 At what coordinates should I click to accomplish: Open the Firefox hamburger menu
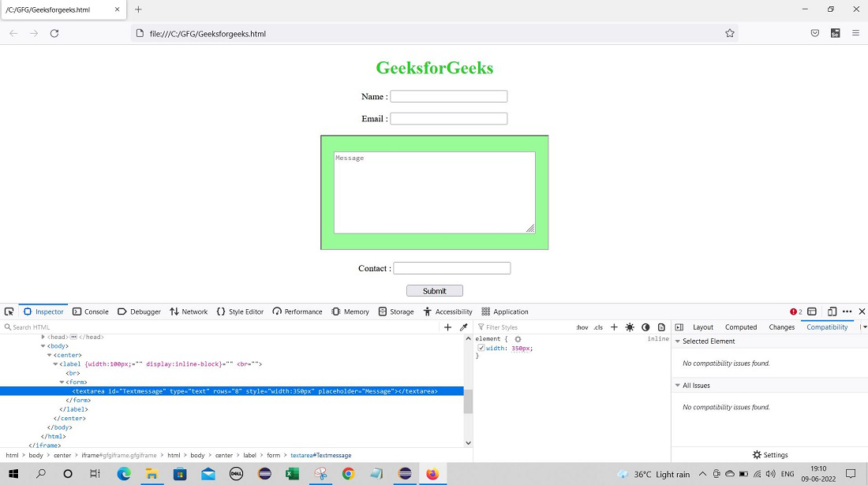tap(855, 33)
